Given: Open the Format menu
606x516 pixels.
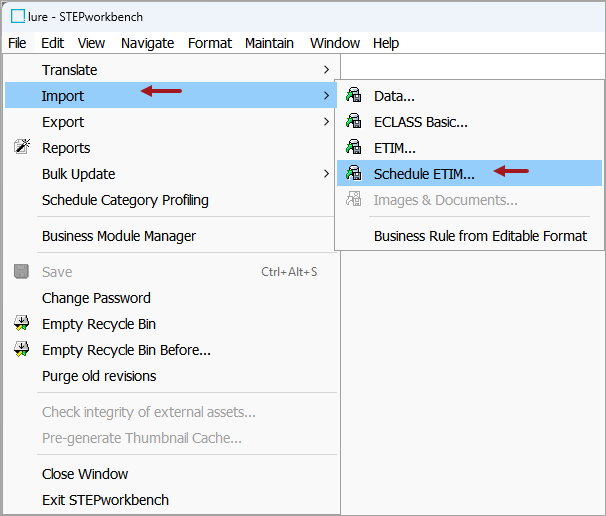Looking at the screenshot, I should pos(210,43).
